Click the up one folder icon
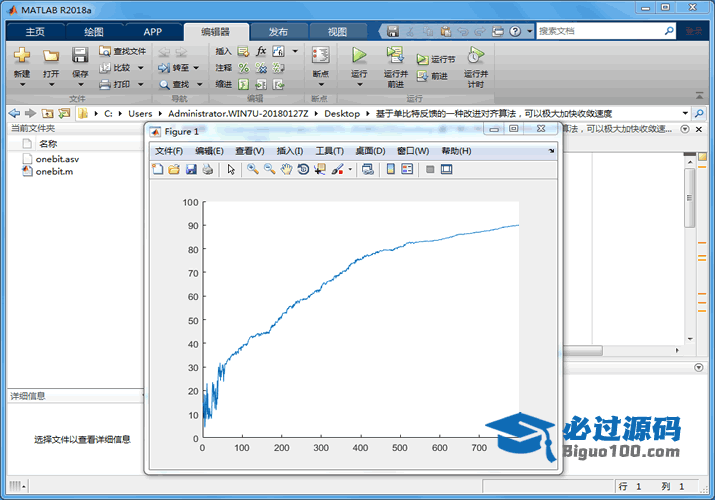The image size is (715, 500). pos(47,113)
